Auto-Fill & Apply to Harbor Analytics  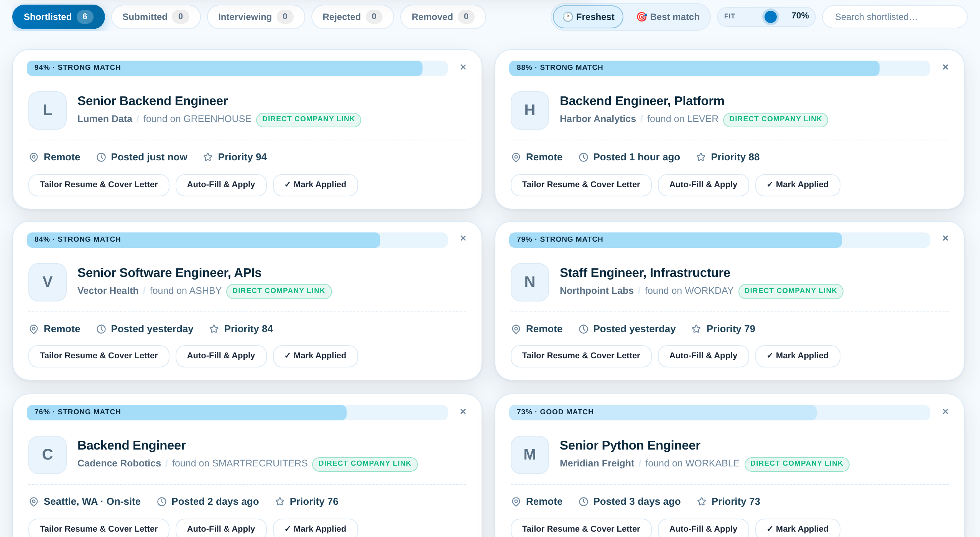tap(703, 185)
